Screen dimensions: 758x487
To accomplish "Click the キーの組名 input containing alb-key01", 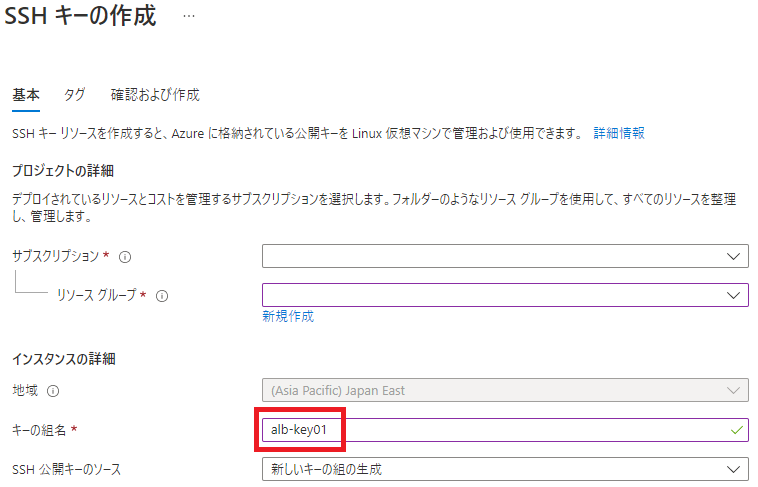I will click(505, 430).
